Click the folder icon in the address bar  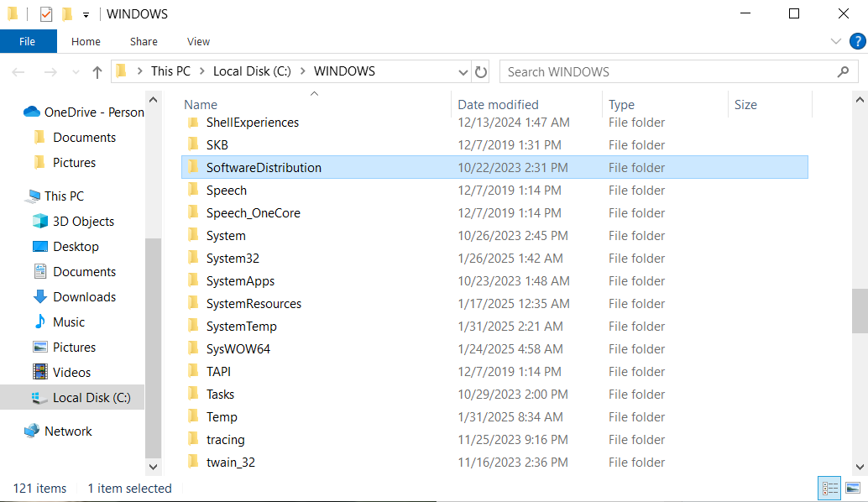(122, 71)
